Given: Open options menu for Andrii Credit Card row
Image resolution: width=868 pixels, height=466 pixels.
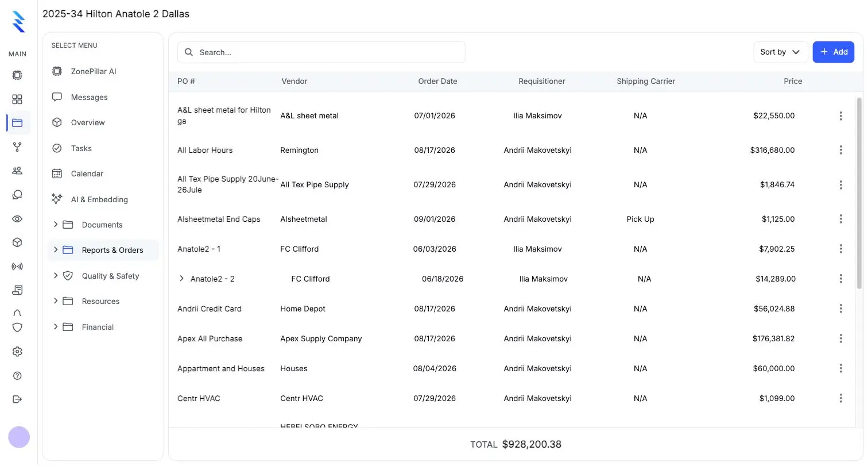Looking at the screenshot, I should (840, 309).
